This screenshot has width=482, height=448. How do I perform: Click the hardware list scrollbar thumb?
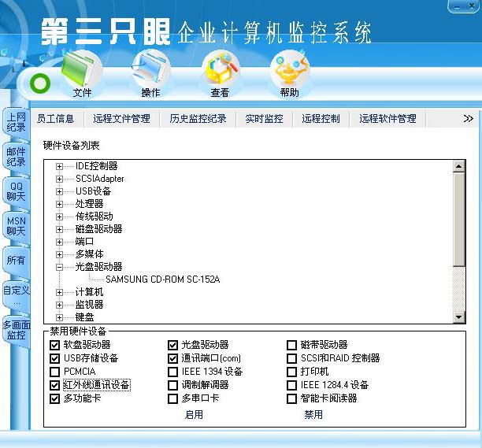[458, 220]
